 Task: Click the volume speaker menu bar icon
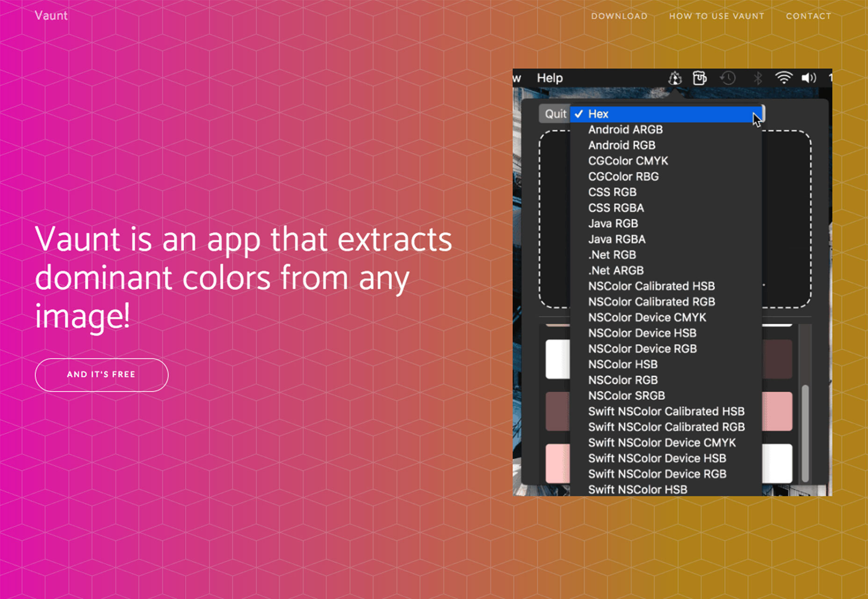(809, 78)
